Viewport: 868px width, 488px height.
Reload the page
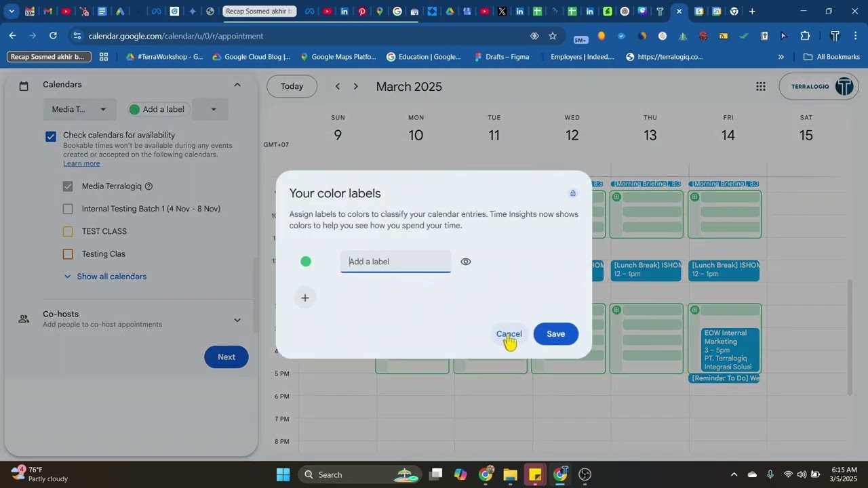(53, 36)
